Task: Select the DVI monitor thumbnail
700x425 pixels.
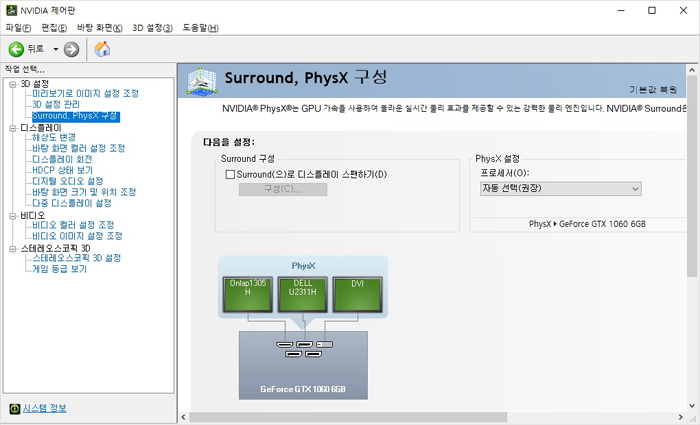Action: point(358,294)
